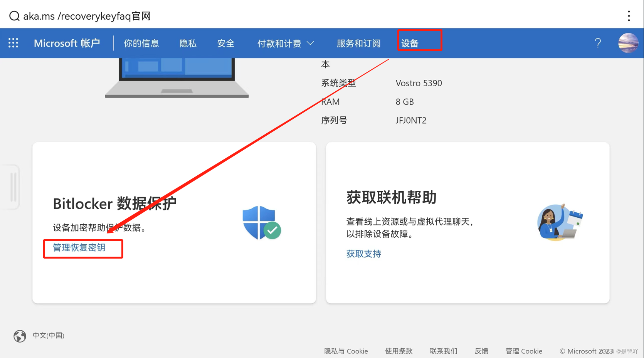Open the 中文(中国) language selector

(48, 336)
